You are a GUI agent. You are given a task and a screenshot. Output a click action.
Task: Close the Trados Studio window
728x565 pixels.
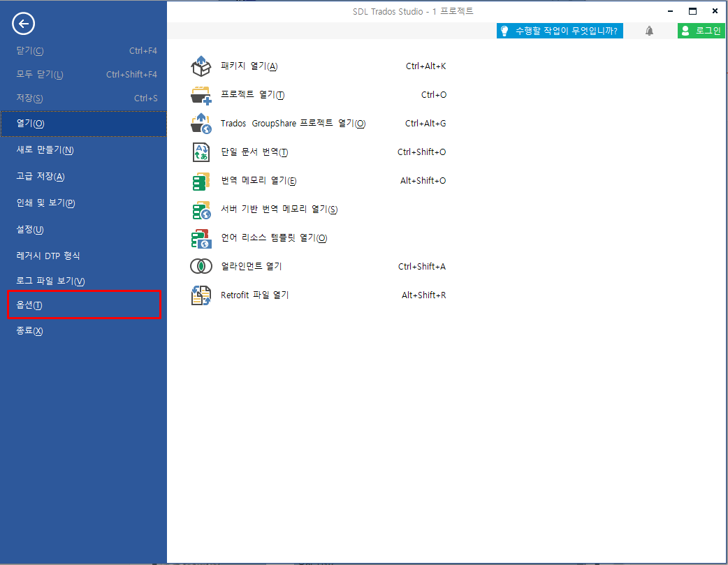[715, 11]
